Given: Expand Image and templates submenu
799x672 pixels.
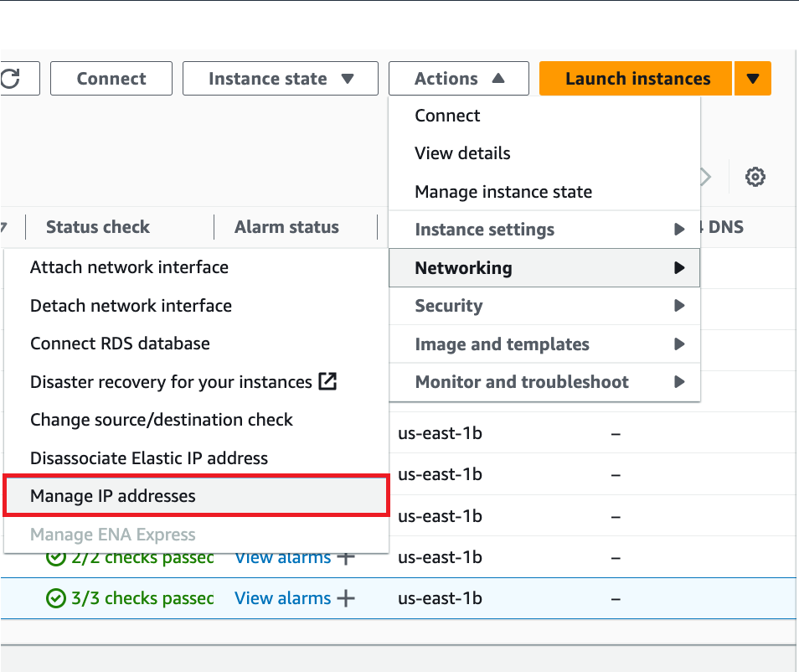Looking at the screenshot, I should pos(544,344).
